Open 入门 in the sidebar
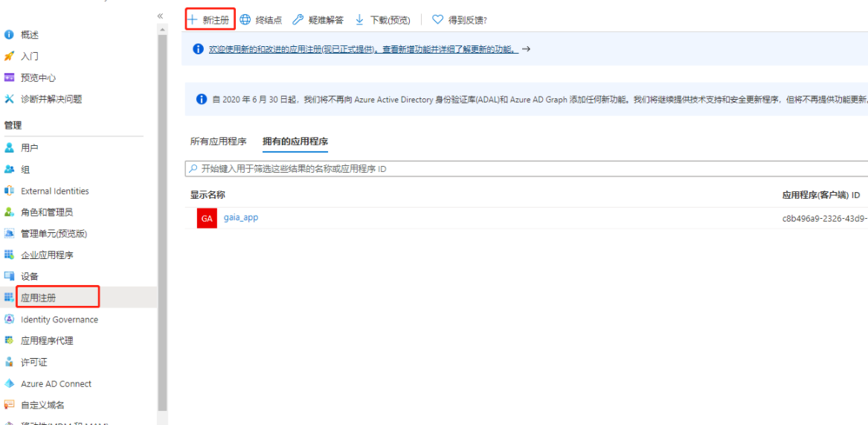The height and width of the screenshot is (425, 868). 29,57
